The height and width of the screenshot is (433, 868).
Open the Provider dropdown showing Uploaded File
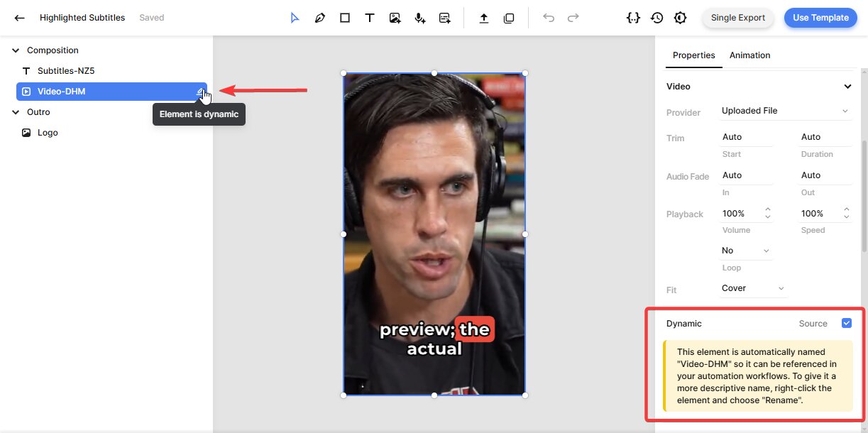point(784,111)
